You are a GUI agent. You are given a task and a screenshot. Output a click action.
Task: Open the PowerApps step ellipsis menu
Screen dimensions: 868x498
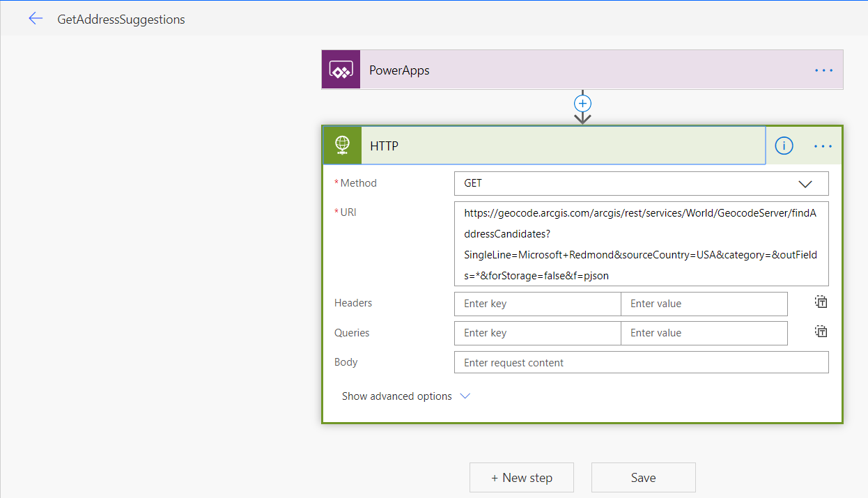(x=823, y=70)
